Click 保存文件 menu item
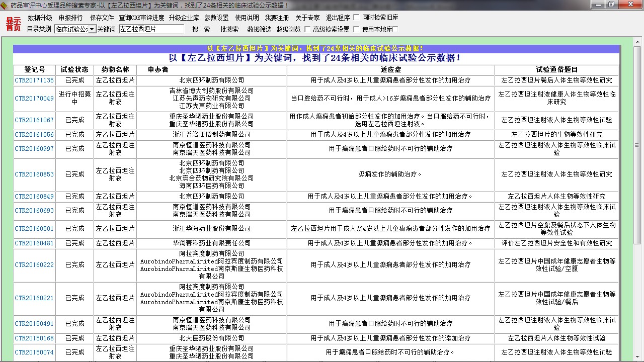This screenshot has height=362, width=644. point(102,18)
